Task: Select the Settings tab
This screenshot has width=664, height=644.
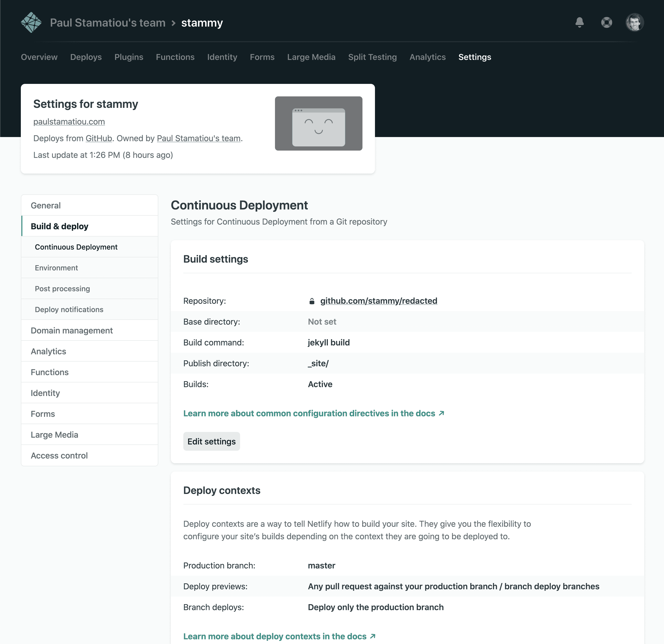Action: point(475,57)
